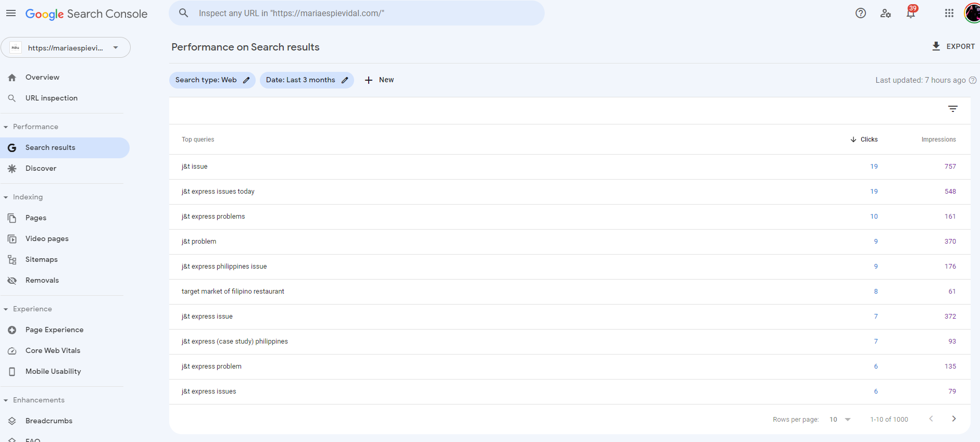Viewport: 980px width, 442px height.
Task: Click the Discover asterisk icon
Action: 12,169
